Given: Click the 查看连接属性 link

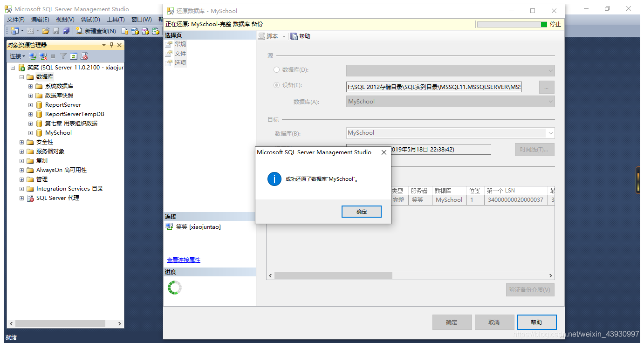Looking at the screenshot, I should tap(184, 260).
